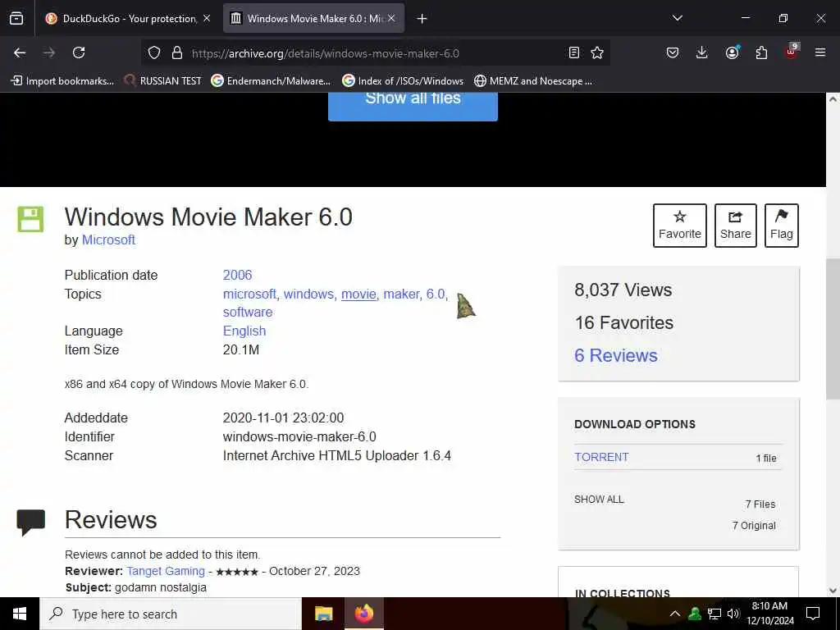The height and width of the screenshot is (630, 840).
Task: Go back to the previous page
Action: (20, 52)
